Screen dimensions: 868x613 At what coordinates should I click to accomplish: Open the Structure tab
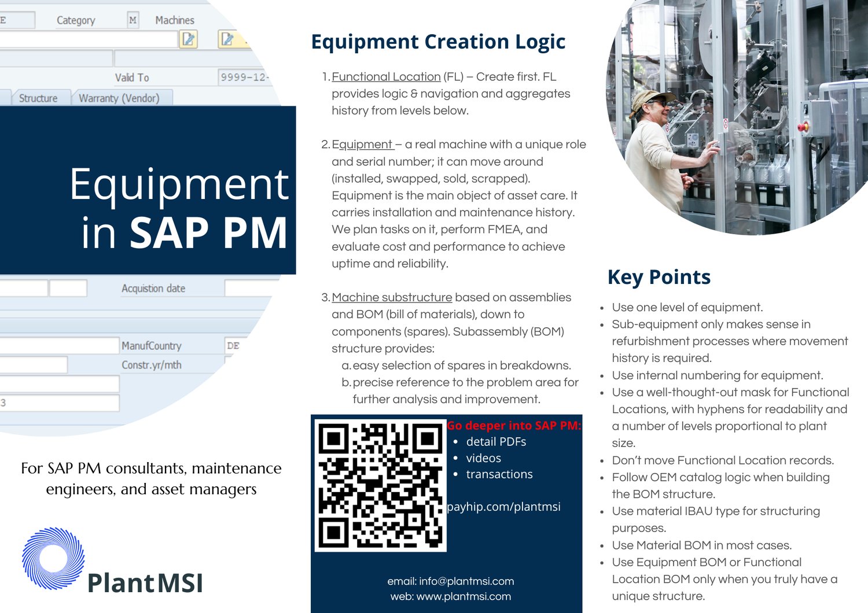click(x=38, y=98)
